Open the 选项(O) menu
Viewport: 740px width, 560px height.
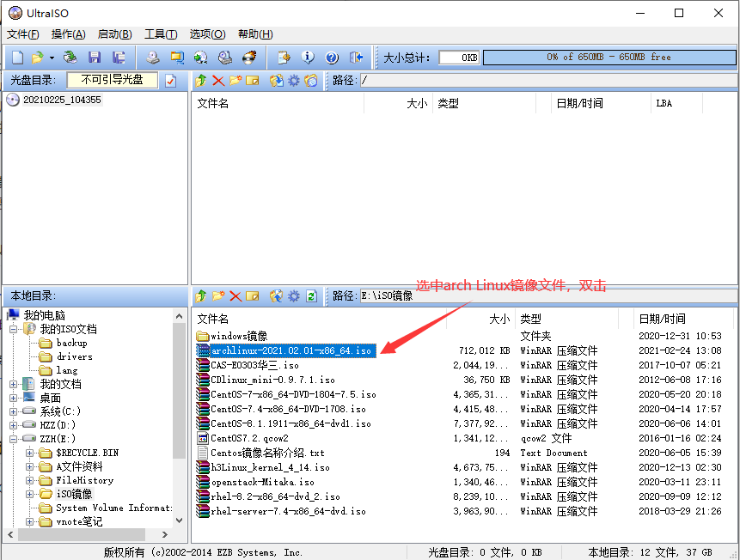(208, 34)
